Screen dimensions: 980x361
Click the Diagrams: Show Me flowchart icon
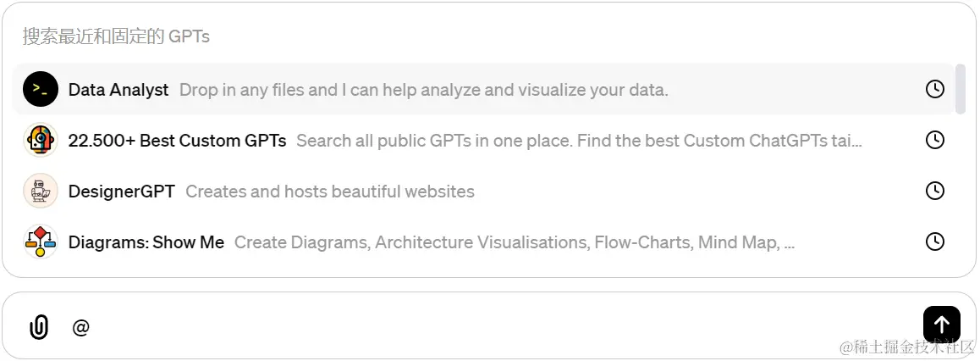(41, 242)
